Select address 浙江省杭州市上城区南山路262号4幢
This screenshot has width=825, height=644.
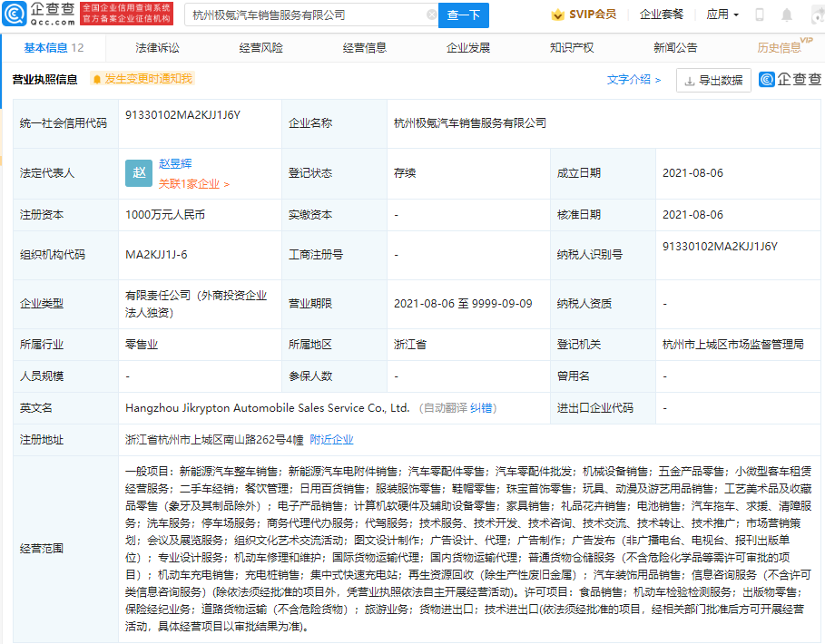[x=214, y=440]
